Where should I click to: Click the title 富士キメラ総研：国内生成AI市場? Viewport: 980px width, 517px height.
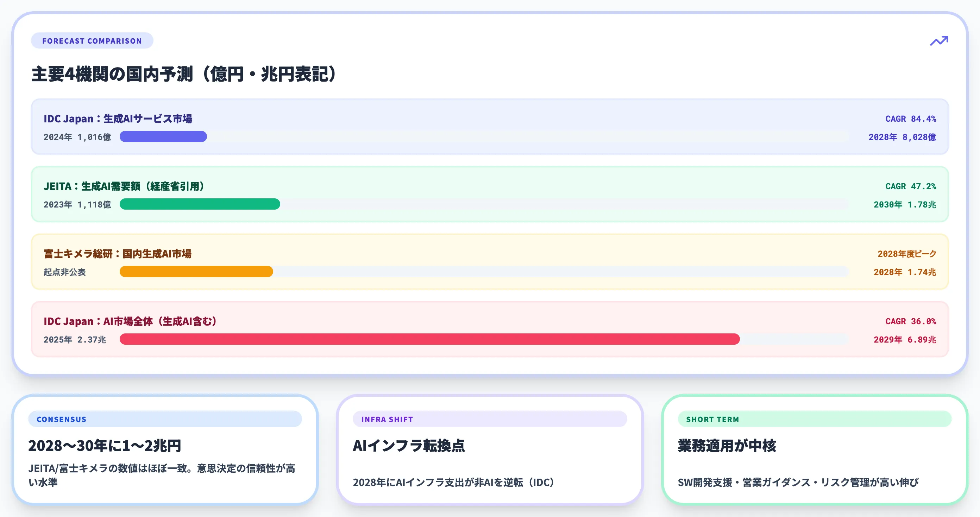118,254
